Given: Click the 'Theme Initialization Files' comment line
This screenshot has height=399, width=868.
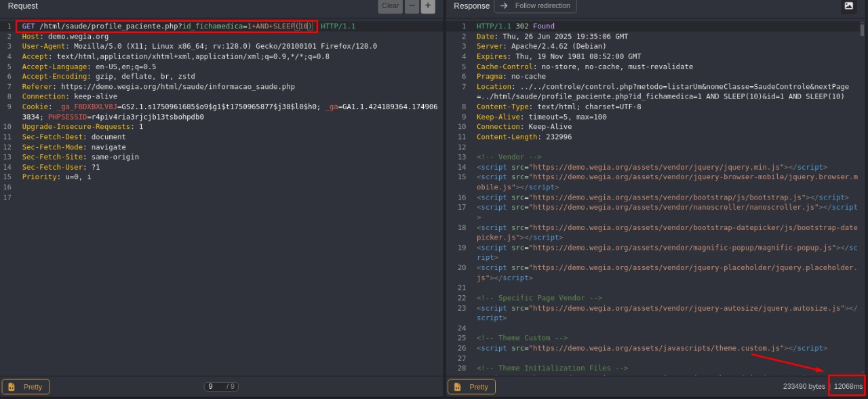Looking at the screenshot, I should 552,368.
